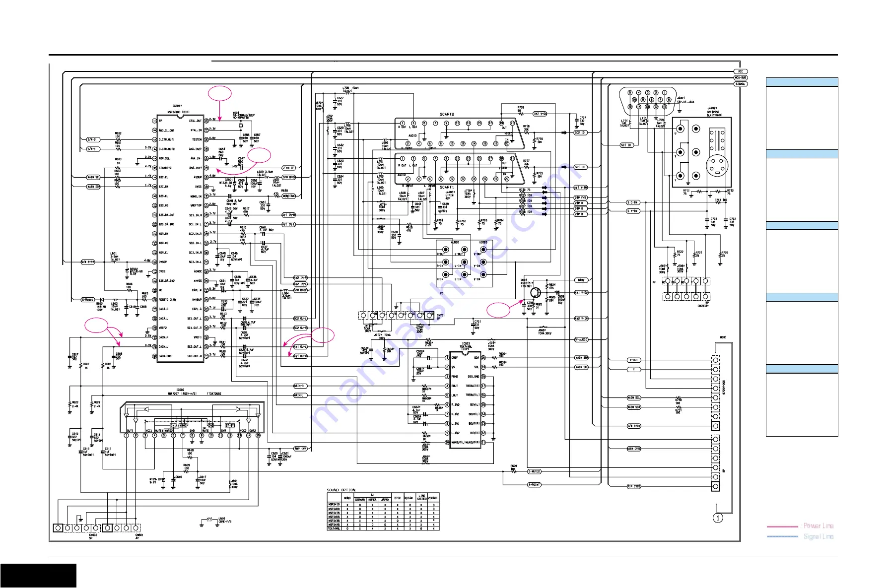This screenshot has height=588, width=886.
Task: Click the S-MUTE2 signal tag
Action: pos(534,471)
